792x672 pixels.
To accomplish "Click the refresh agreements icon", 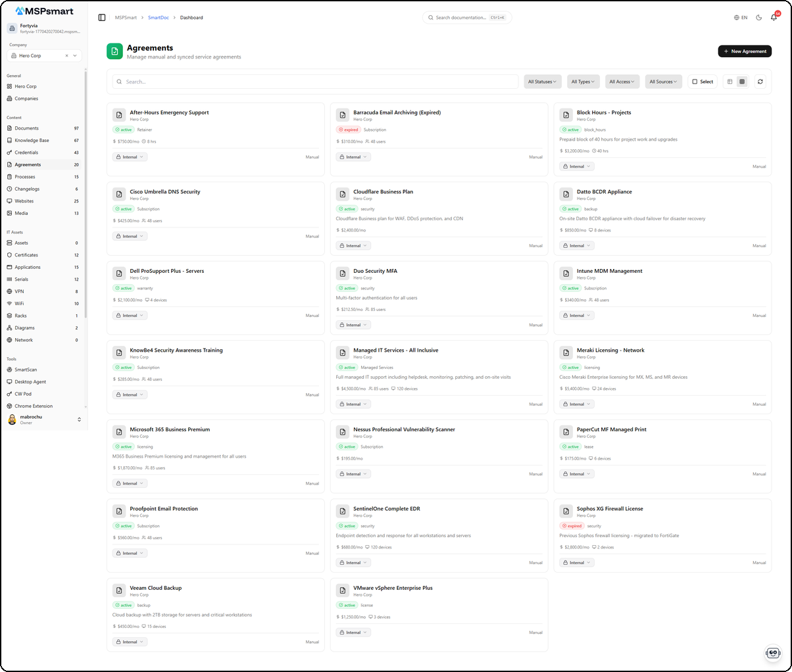I will coord(760,82).
